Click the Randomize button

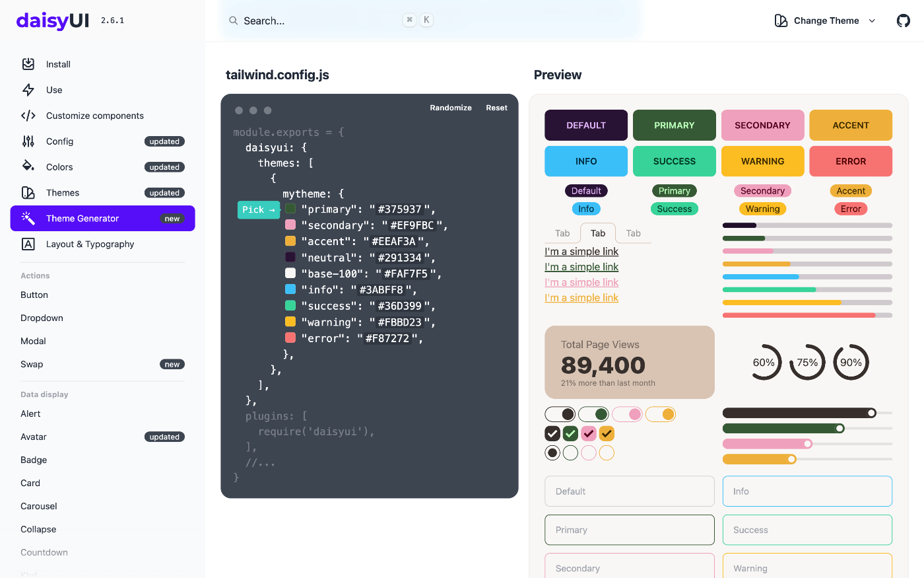[451, 108]
